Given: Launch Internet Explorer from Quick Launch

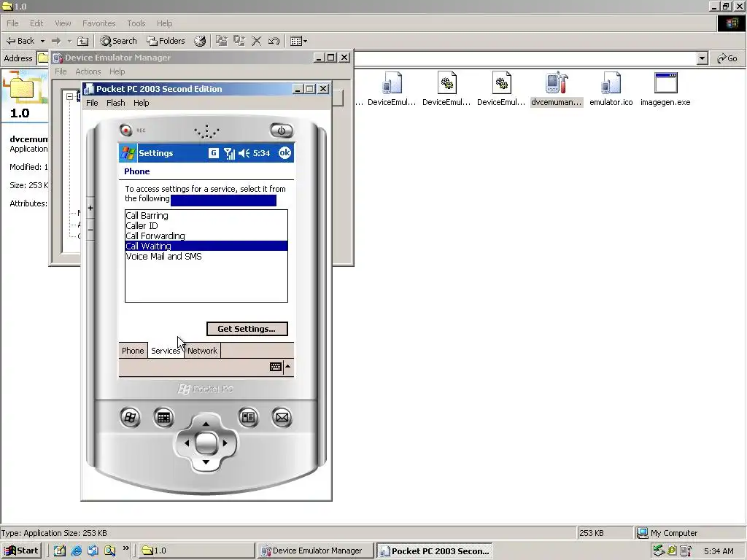Looking at the screenshot, I should (76, 551).
